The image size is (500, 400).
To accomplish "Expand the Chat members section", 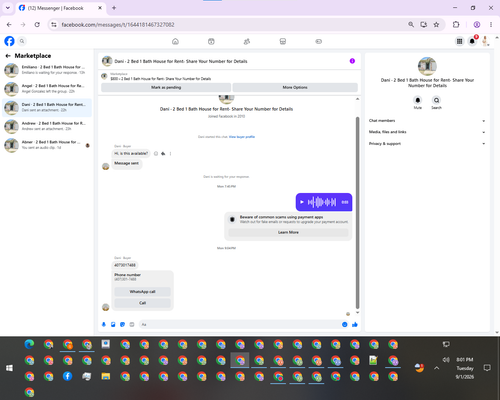I will tap(427, 121).
